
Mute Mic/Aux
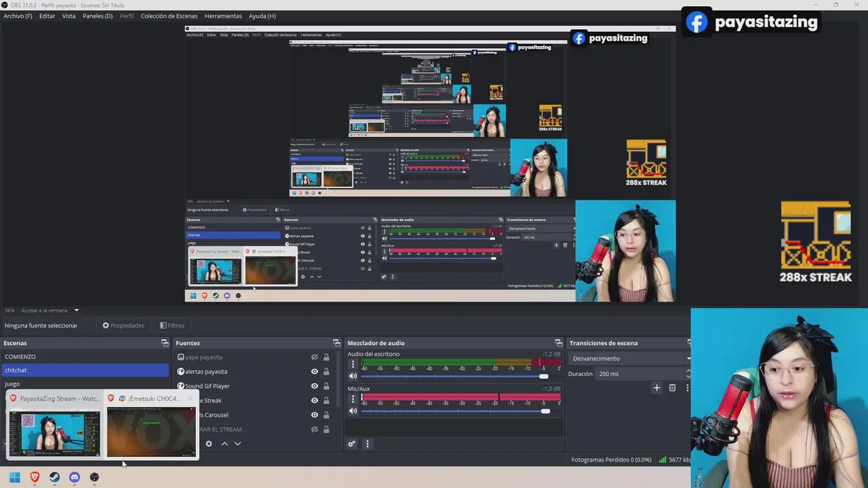[353, 411]
